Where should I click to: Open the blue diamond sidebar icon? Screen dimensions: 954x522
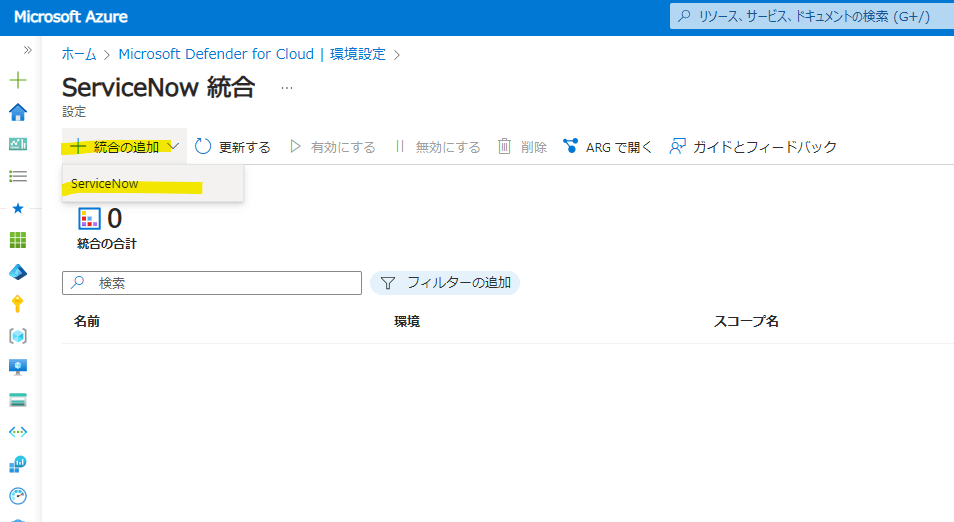(18, 272)
